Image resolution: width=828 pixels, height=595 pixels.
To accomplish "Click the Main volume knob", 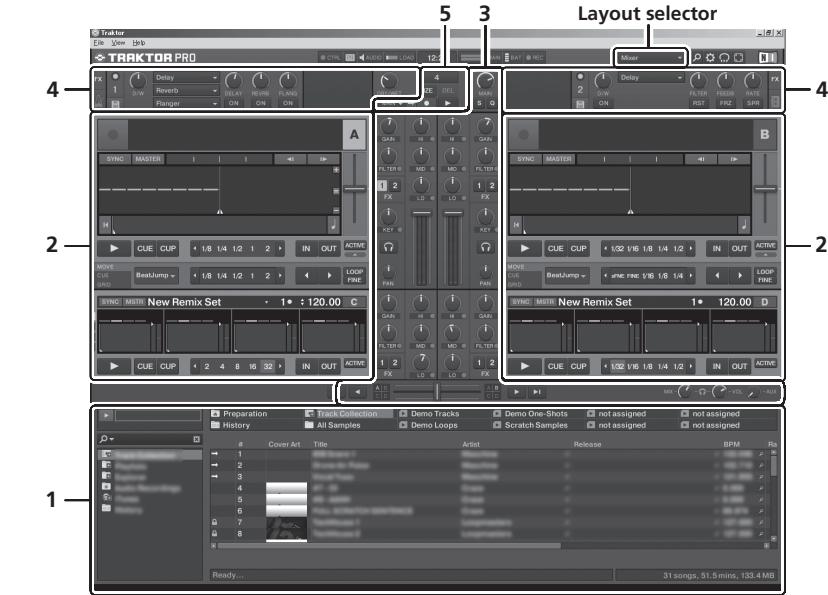I will [485, 81].
